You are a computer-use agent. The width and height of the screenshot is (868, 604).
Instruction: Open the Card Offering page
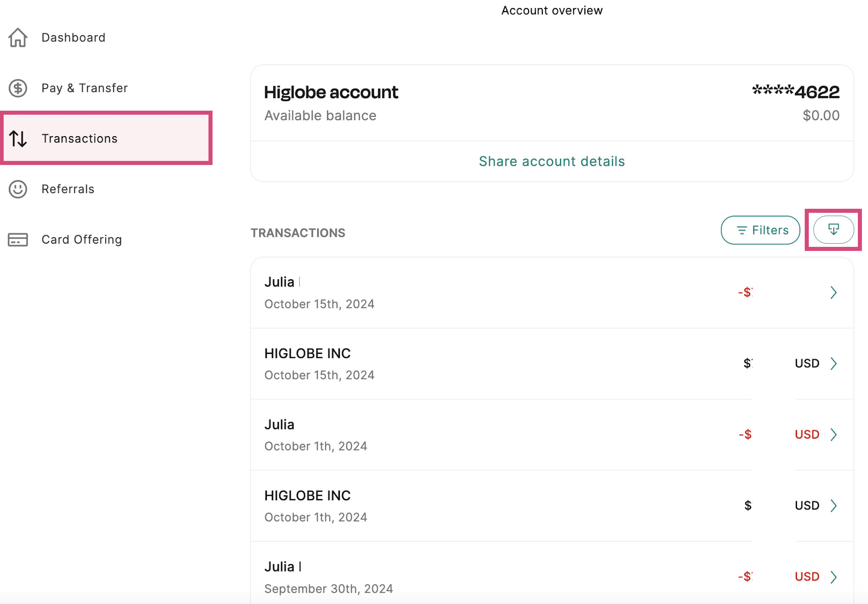click(x=82, y=240)
